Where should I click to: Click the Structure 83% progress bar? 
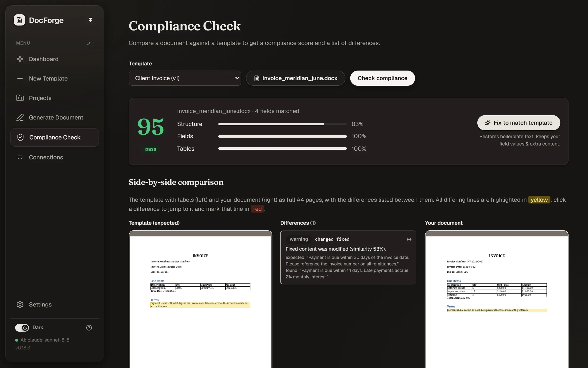click(282, 124)
